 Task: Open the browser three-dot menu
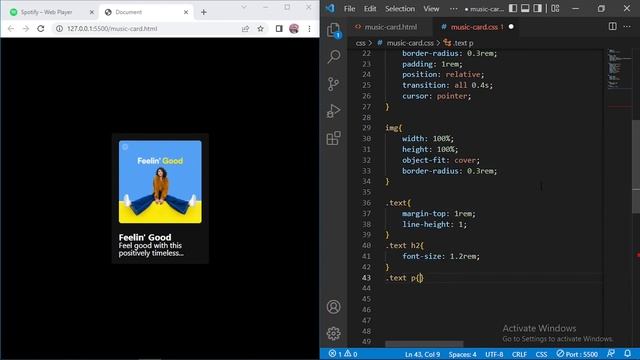click(309, 29)
